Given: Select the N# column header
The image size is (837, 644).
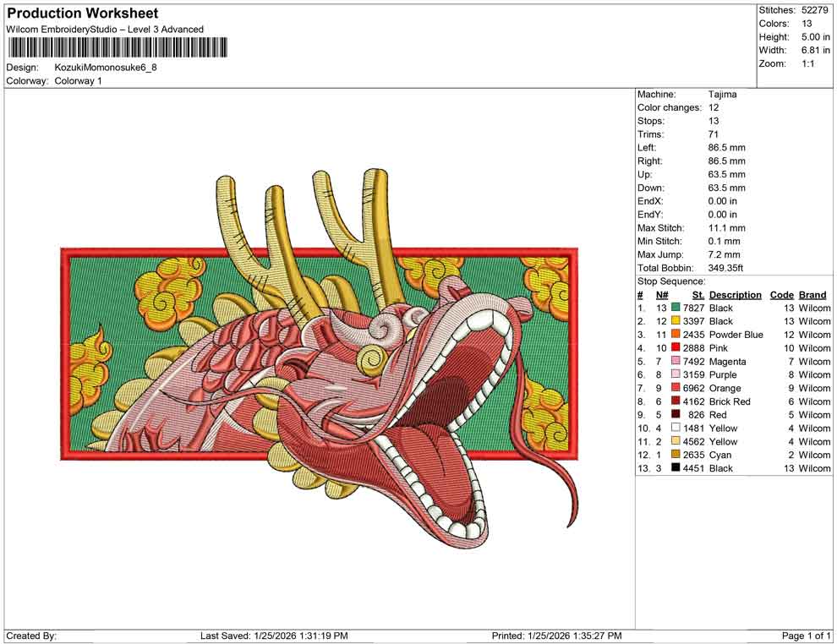Looking at the screenshot, I should pyautogui.click(x=662, y=294).
